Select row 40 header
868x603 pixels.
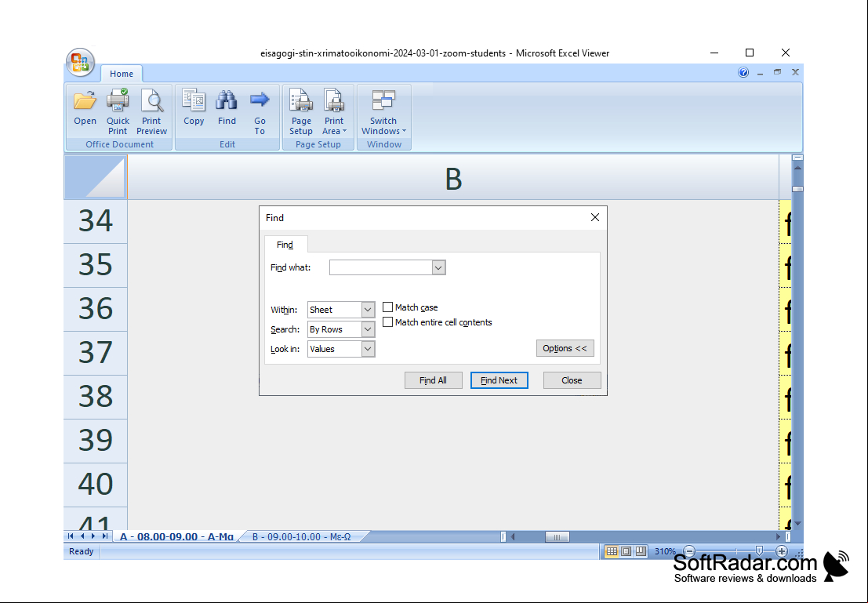coord(95,485)
